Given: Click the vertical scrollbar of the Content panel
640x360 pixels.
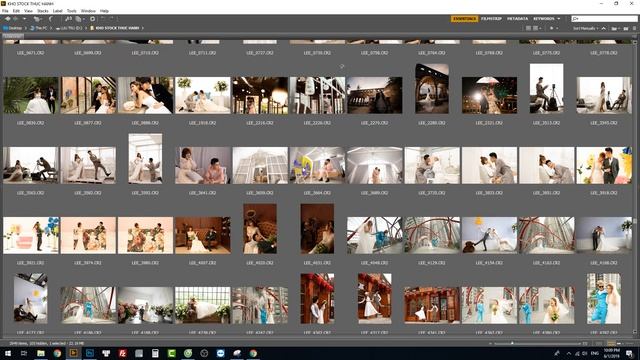Looking at the screenshot, I should point(635,186).
